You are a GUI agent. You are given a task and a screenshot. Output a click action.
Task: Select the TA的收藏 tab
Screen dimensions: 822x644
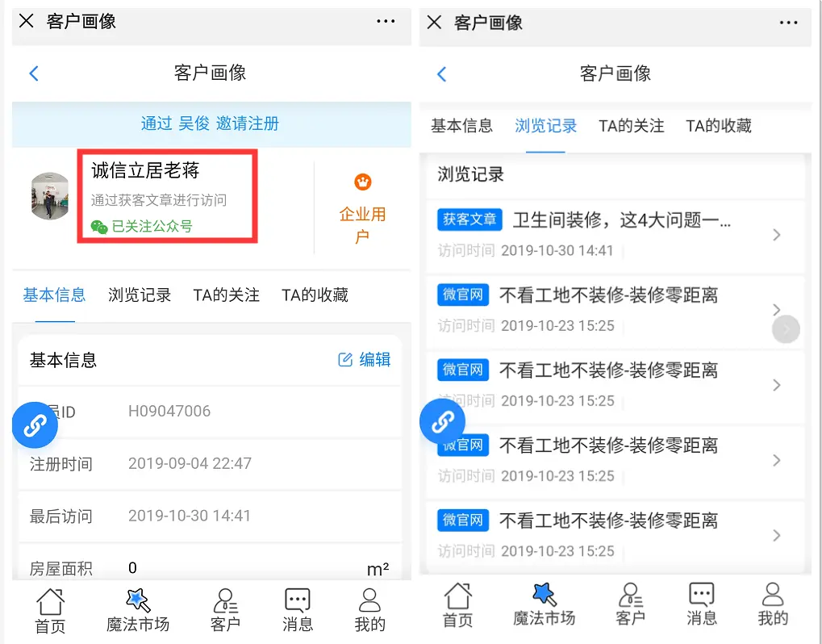coord(316,295)
